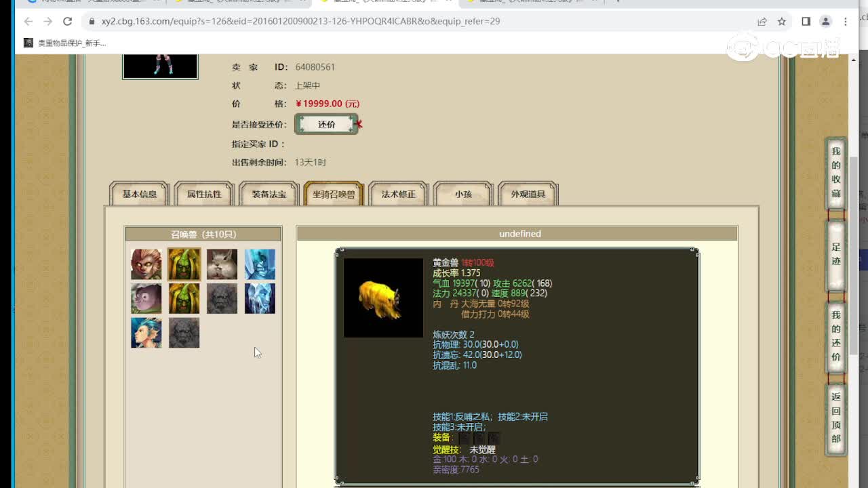Click the golden beast preview image
This screenshot has height=488, width=868.
click(x=383, y=298)
